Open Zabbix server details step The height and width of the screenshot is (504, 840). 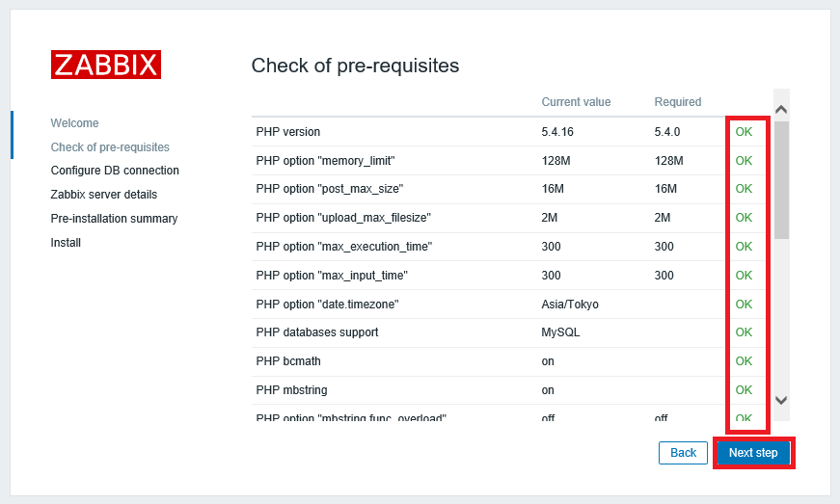click(104, 195)
